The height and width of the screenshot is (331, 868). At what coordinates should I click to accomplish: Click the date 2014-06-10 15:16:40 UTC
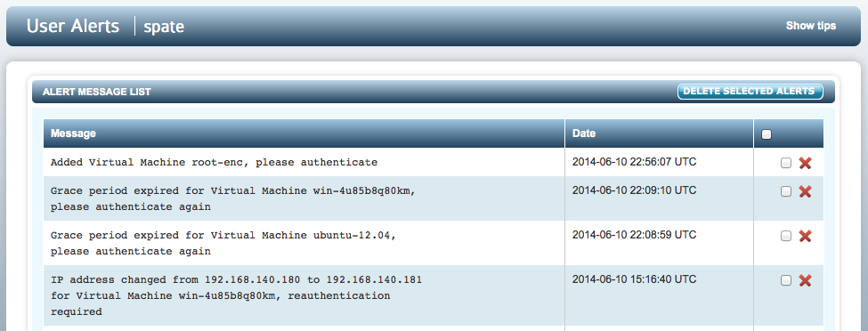pos(635,279)
